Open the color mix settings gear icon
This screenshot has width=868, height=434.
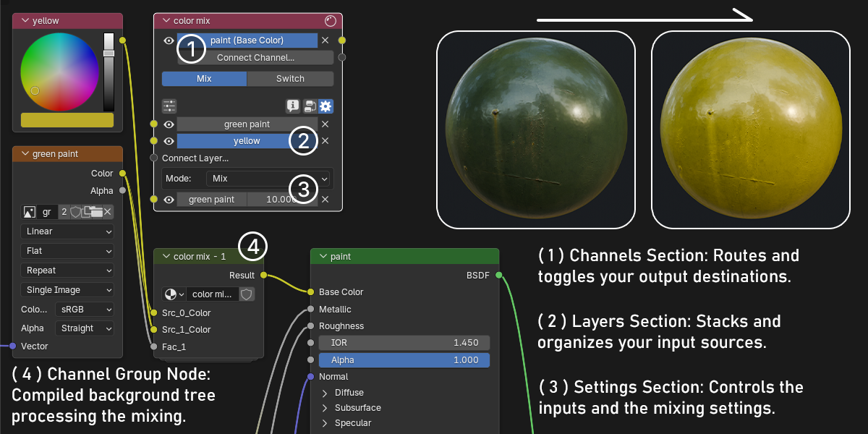326,106
